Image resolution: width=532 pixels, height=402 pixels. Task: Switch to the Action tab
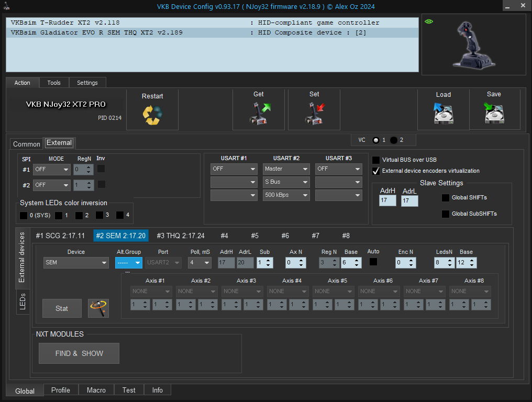(23, 83)
